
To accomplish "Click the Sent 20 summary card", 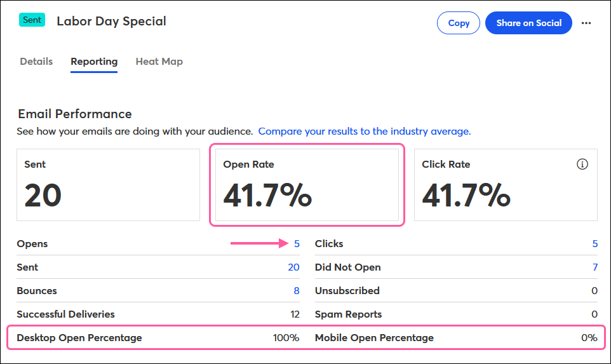I will (x=108, y=185).
